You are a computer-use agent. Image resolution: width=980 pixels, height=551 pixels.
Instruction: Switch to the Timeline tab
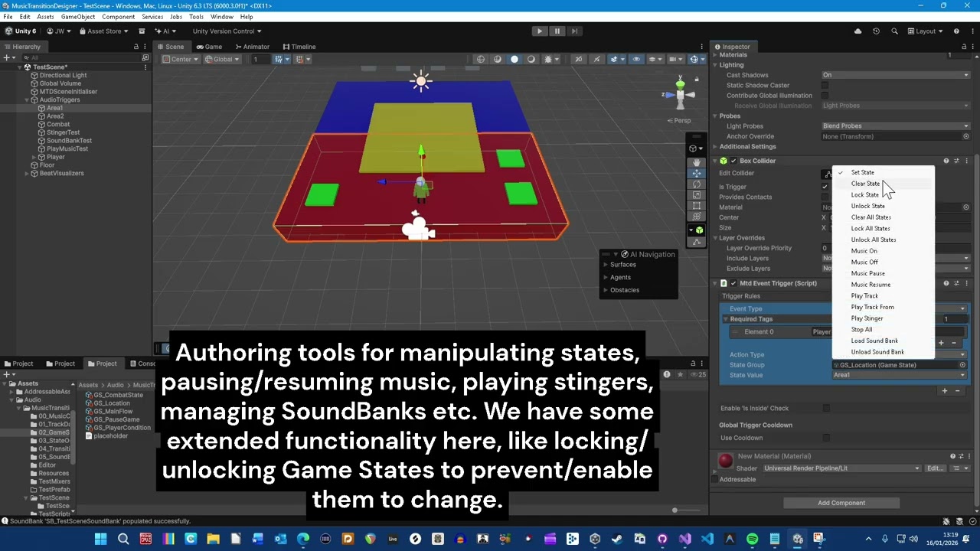click(299, 47)
